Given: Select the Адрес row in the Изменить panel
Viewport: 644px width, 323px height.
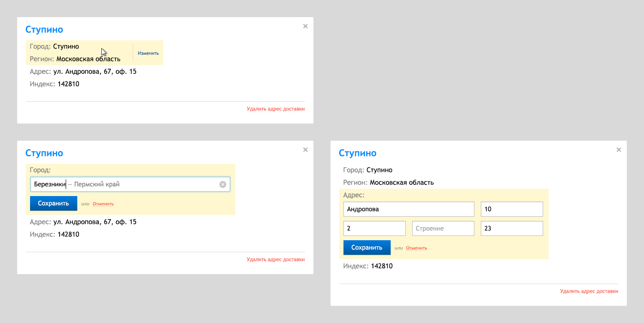Looking at the screenshot, I should click(x=83, y=72).
